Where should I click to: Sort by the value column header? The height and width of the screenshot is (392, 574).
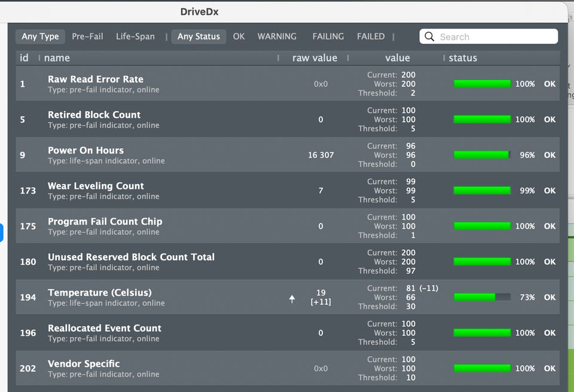[x=397, y=58]
